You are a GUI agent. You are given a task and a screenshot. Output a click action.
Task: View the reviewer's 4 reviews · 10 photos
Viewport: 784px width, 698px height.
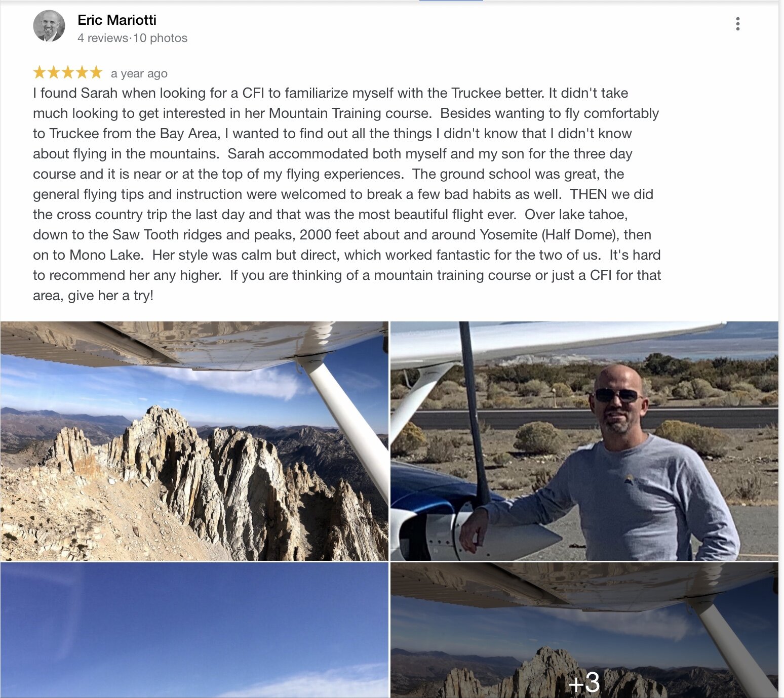coord(132,38)
